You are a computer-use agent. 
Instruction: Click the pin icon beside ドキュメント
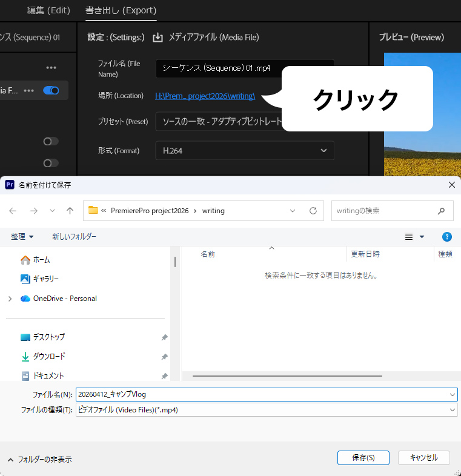point(164,376)
